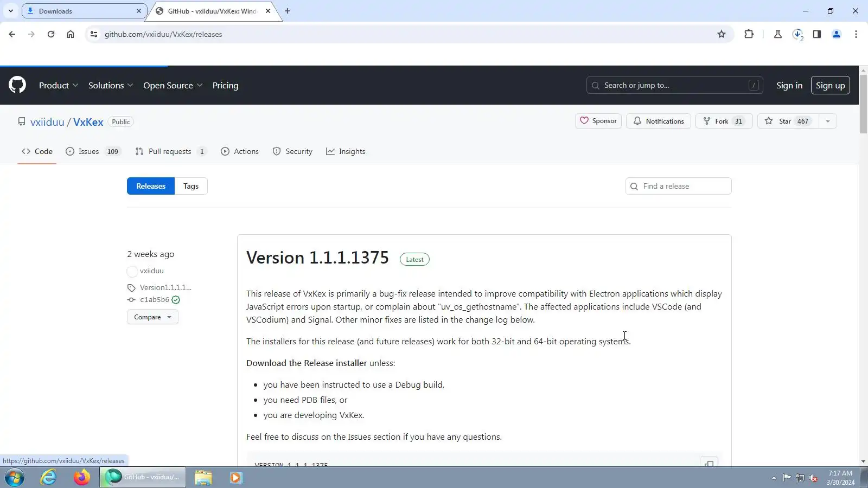Click the browser address bar URL

click(163, 34)
